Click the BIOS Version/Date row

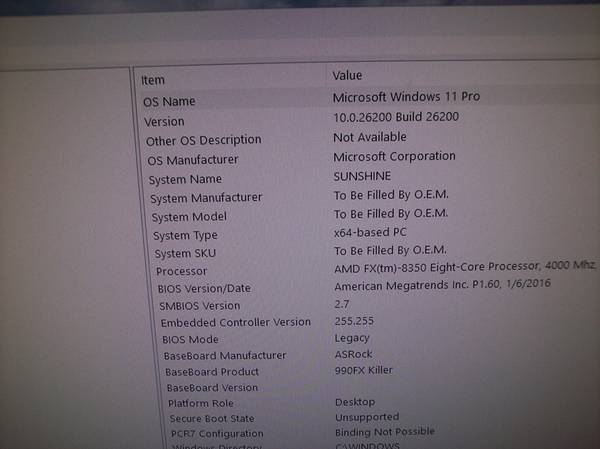204,289
